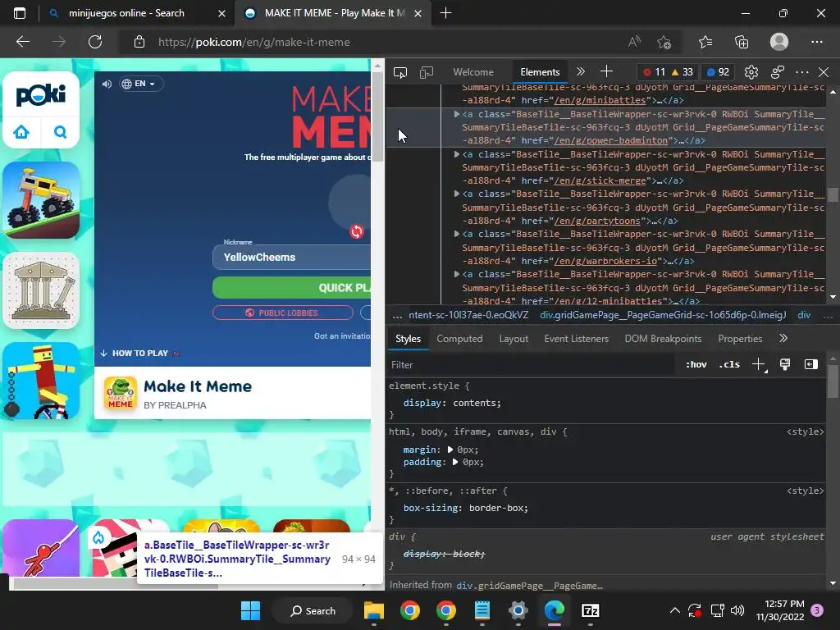Screen dimensions: 840x630
Task: Close the DevTools panel
Action: click(824, 72)
